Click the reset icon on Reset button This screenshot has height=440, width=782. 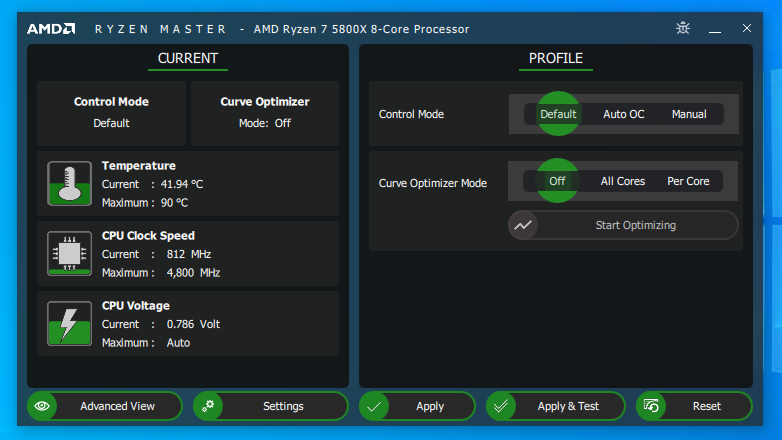coord(651,406)
